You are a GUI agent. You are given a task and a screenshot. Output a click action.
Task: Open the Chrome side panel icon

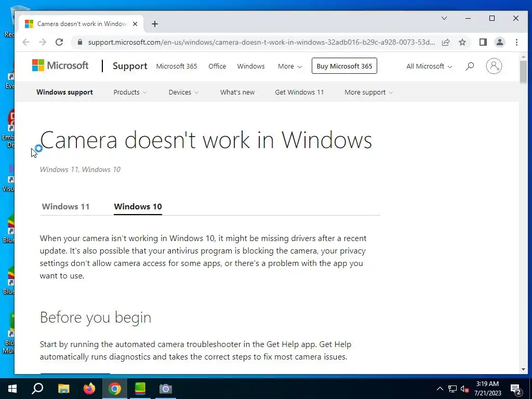coord(483,42)
